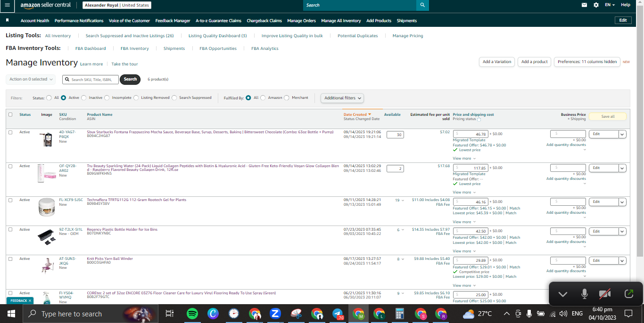Open Zoom from the taskbar

(x=275, y=314)
